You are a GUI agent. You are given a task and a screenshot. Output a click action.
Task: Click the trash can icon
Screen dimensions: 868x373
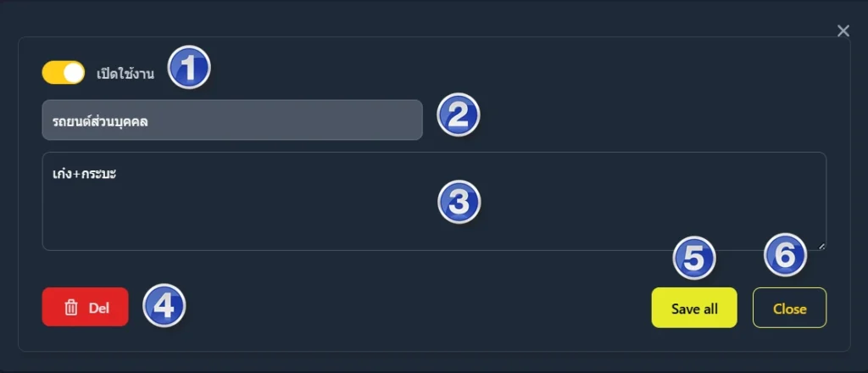point(72,308)
